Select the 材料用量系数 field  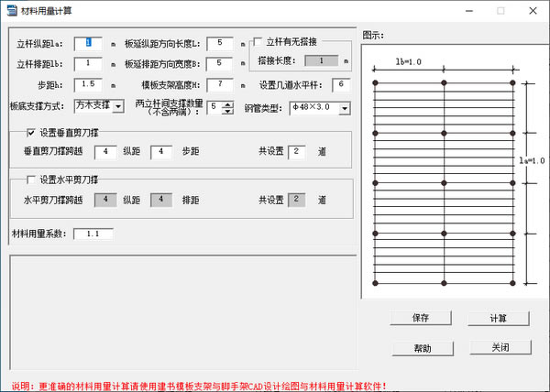(93, 234)
